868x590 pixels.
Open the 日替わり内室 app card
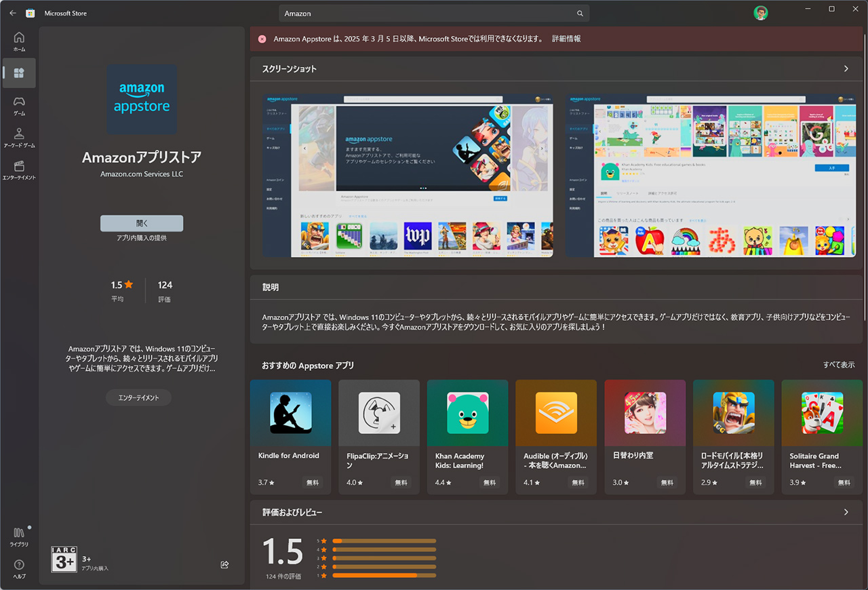(645, 437)
